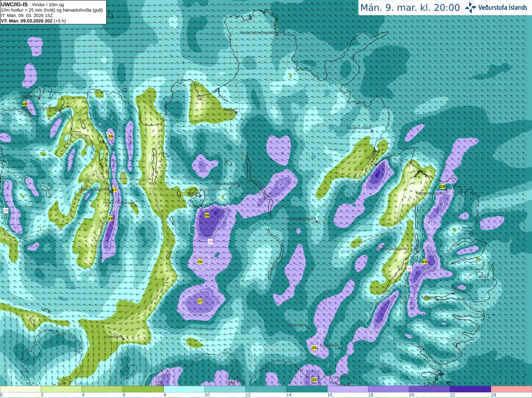The width and height of the screenshot is (532, 398).
Task: Click the Sandbúðir label
Action: click(x=114, y=337)
